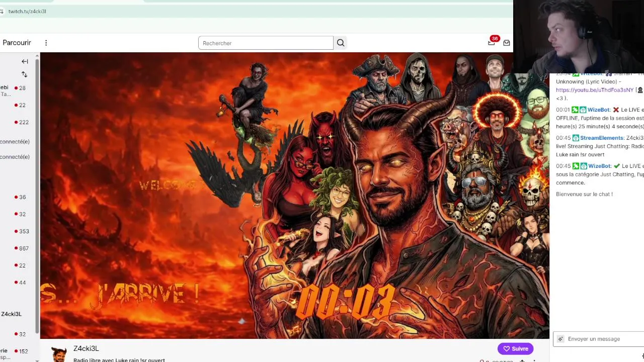Screen dimensions: 644x362
Task: Click the green badge beside 00:01 WizeBot
Action: 575,110
